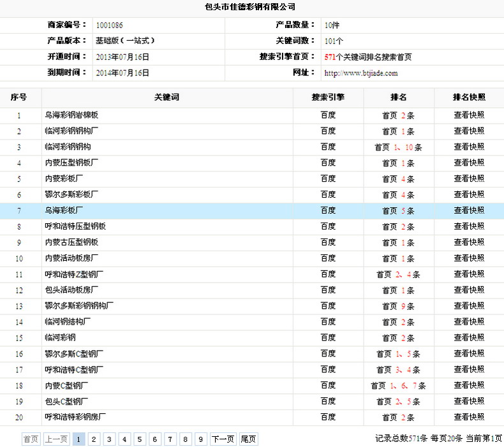Select keyword 临河彩钢钢构厂
504x447 pixels.
[x=71, y=131]
